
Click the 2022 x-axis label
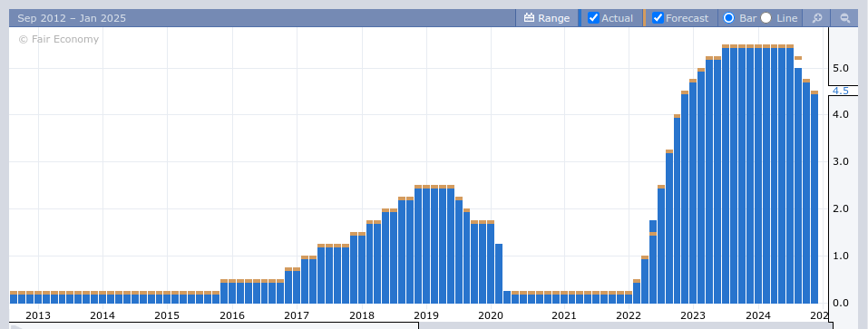[x=629, y=315]
